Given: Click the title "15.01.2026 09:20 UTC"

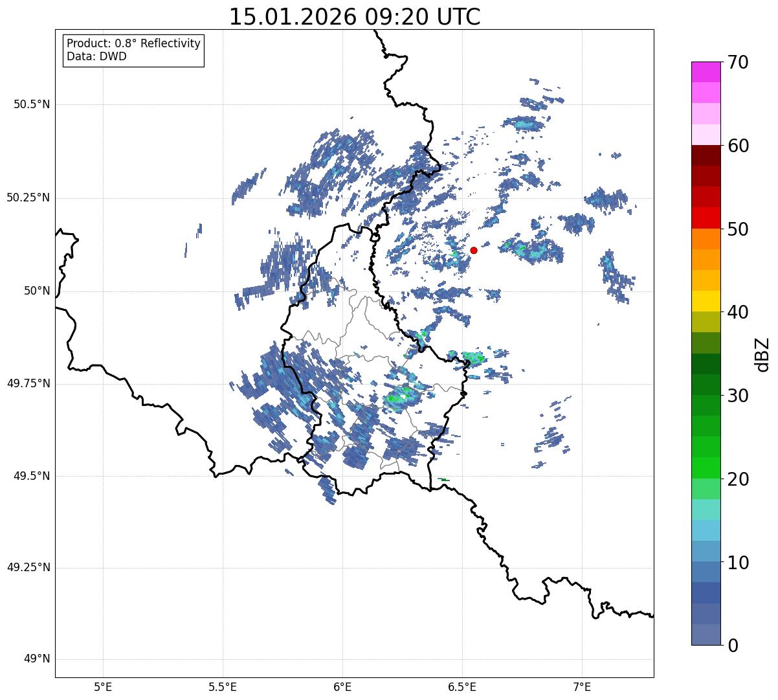Looking at the screenshot, I should (x=355, y=17).
